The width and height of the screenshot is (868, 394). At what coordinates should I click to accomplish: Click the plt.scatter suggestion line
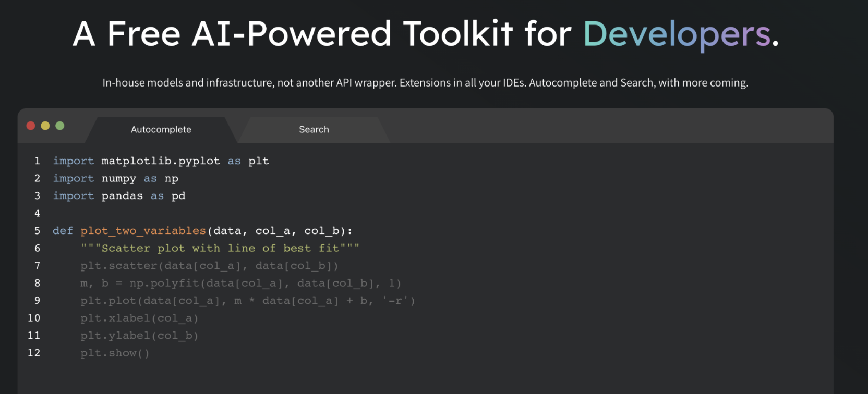[x=209, y=266]
